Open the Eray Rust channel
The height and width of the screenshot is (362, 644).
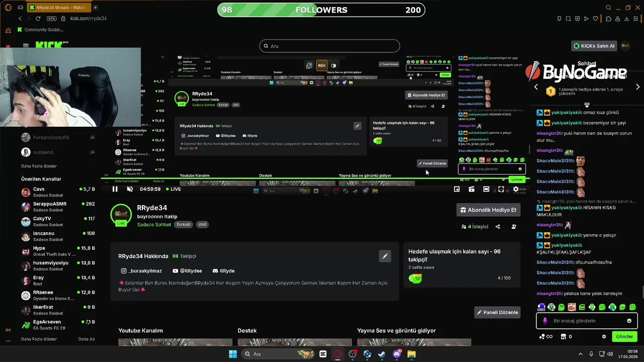tap(58, 281)
